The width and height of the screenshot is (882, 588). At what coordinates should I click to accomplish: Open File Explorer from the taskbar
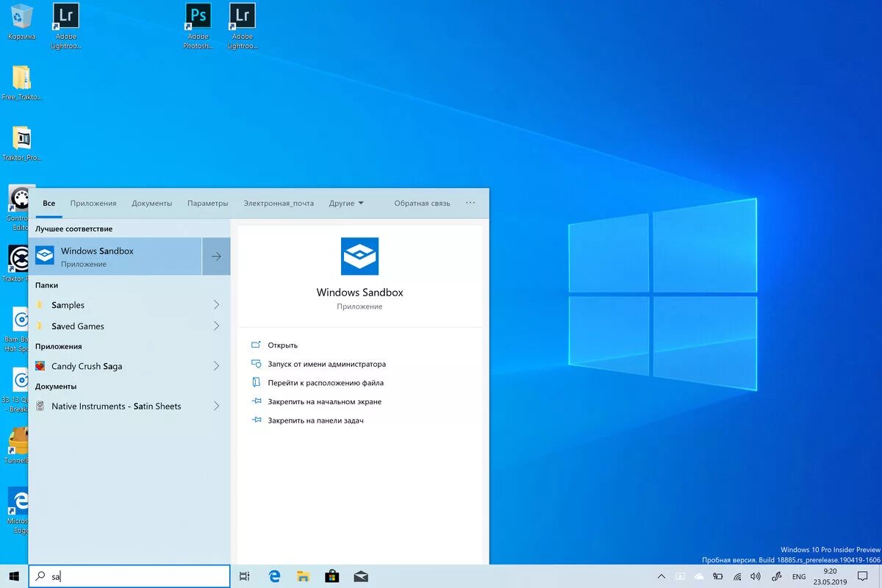[x=303, y=577]
